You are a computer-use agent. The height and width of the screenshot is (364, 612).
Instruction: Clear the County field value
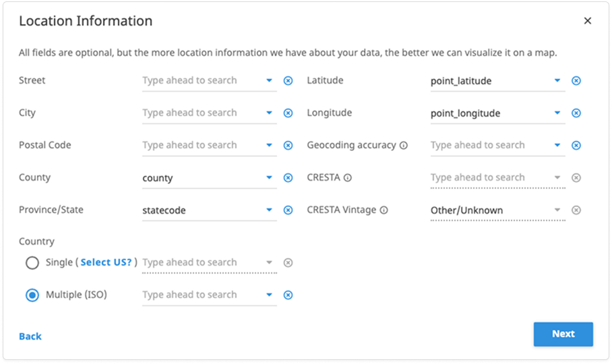point(288,177)
